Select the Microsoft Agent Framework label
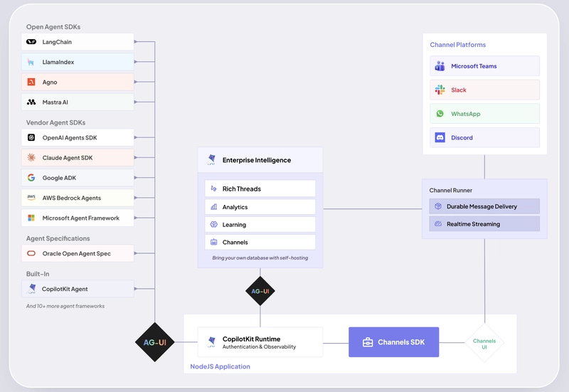Viewport: 569px width, 392px height. 81,218
